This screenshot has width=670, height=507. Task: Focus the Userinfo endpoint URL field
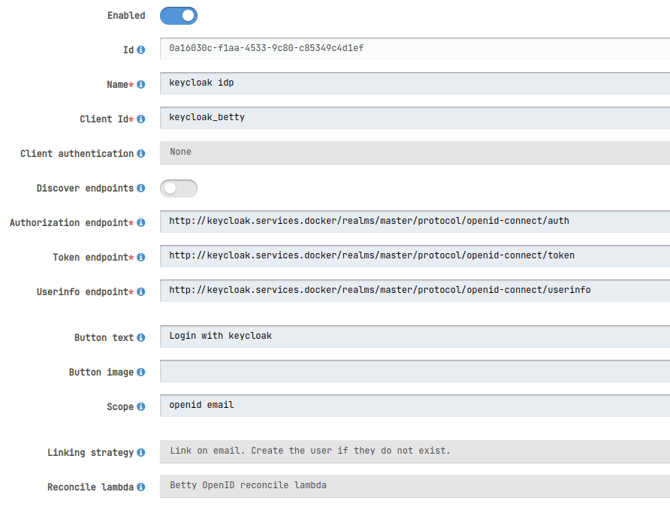click(x=415, y=290)
